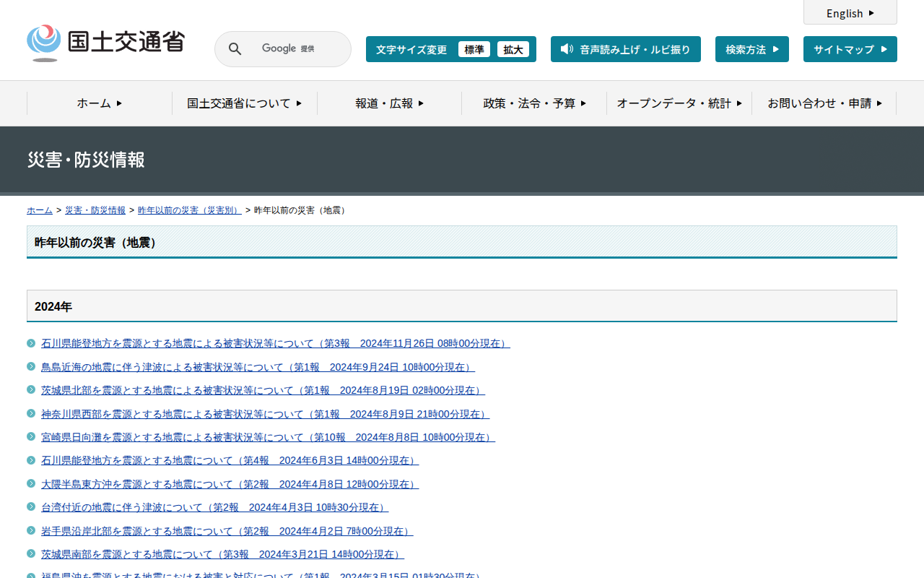Click the speaker icon for 音声読み上げ

pos(567,49)
